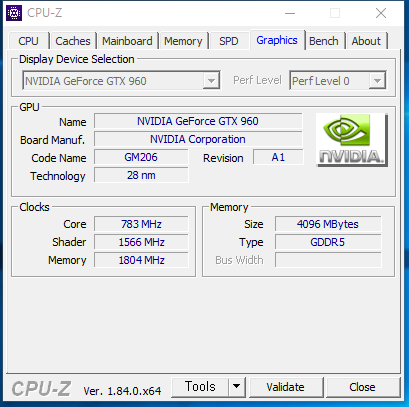Click the Code Name GM206 value
Viewport: 409px width, 407px height.
141,157
